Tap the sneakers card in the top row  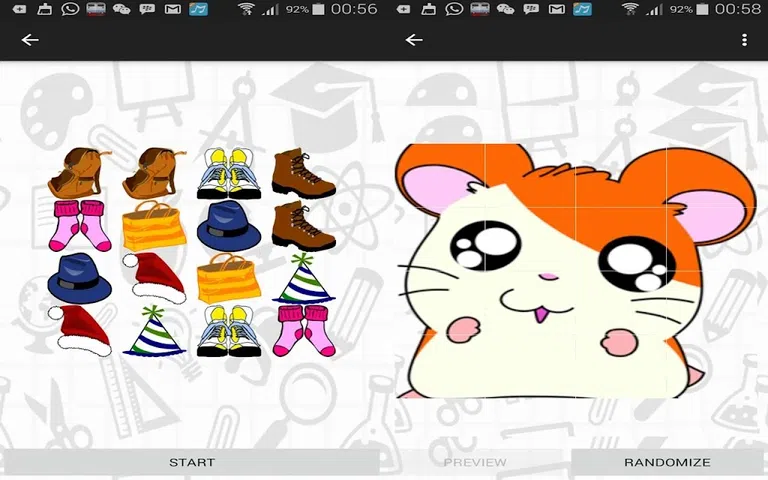coord(229,174)
